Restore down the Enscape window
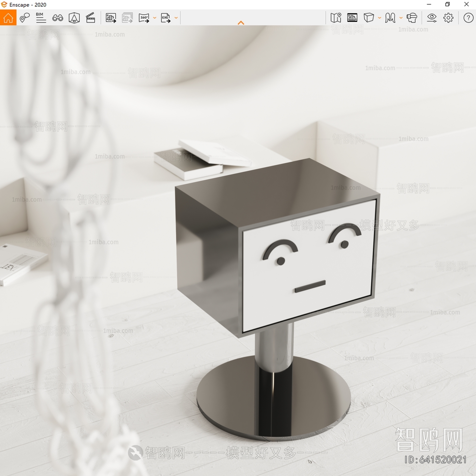This screenshot has width=476, height=476. point(447,4)
